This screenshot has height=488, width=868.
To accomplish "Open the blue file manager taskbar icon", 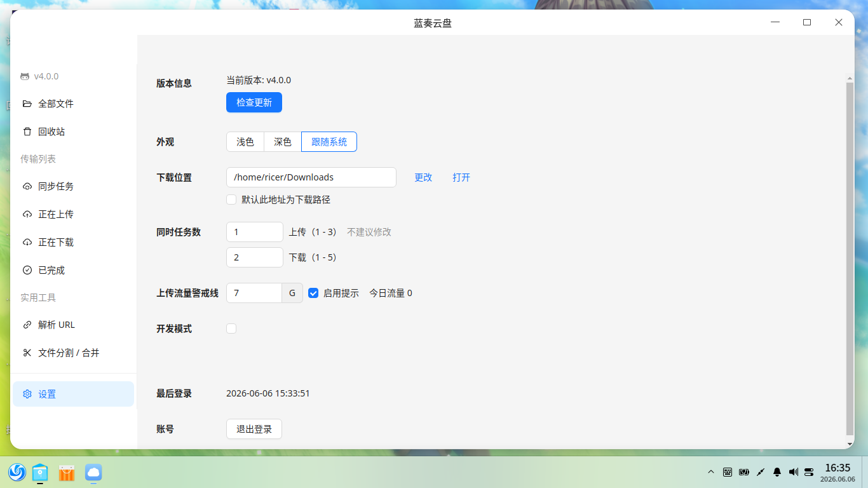I will pos(40,472).
